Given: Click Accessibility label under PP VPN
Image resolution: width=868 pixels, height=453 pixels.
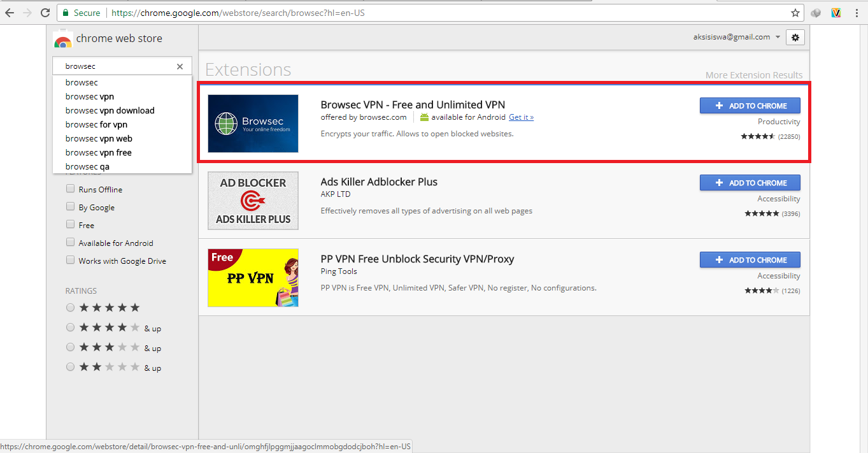Looking at the screenshot, I should click(x=779, y=276).
